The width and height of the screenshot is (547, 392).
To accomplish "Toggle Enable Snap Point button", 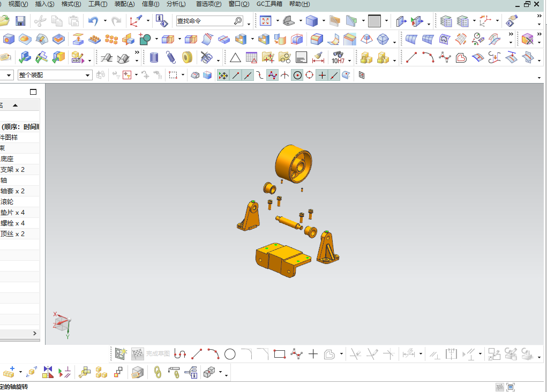I will click(223, 75).
